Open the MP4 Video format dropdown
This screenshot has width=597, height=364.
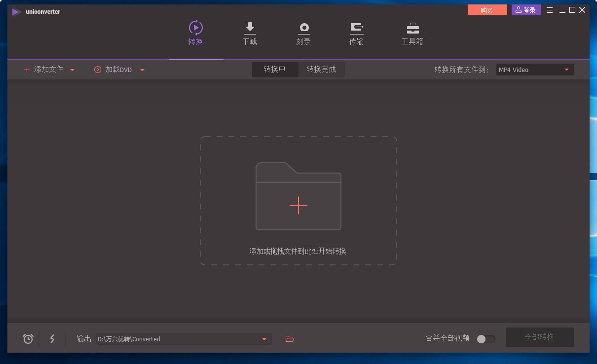[535, 70]
